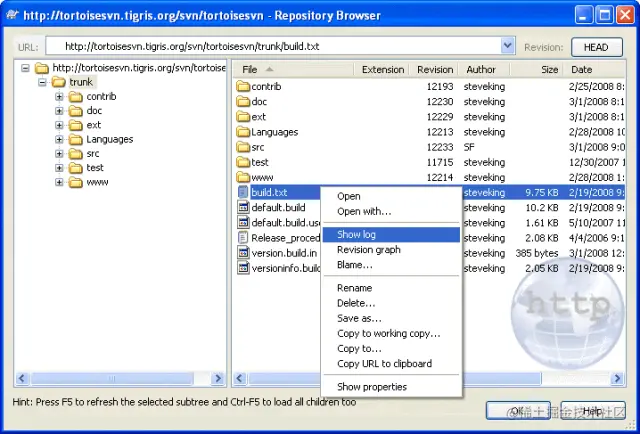Click the versioninfo.build file icon

243,268
